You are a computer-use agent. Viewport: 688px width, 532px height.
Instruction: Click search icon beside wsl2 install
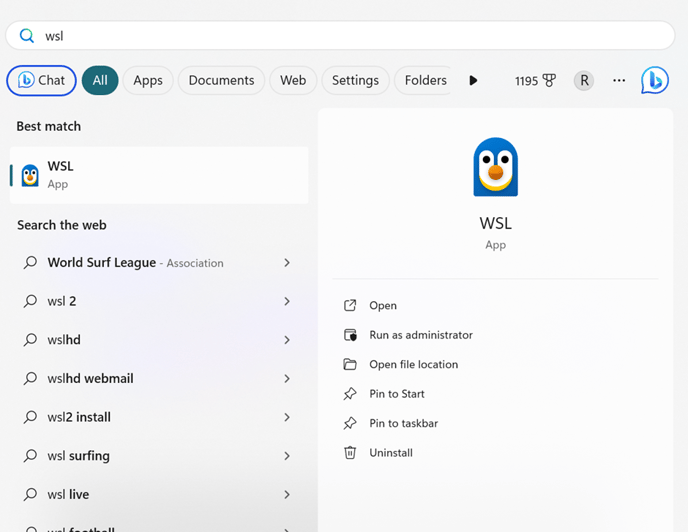tap(30, 417)
